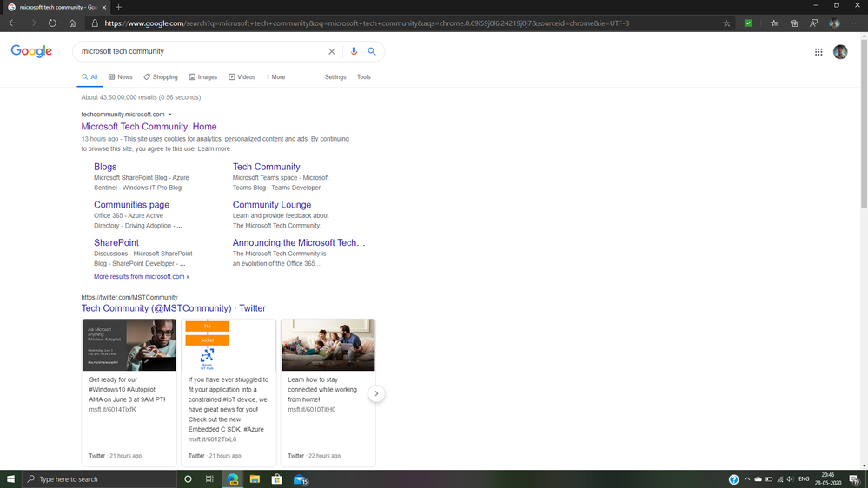Open browser Settings and more menu

[855, 23]
